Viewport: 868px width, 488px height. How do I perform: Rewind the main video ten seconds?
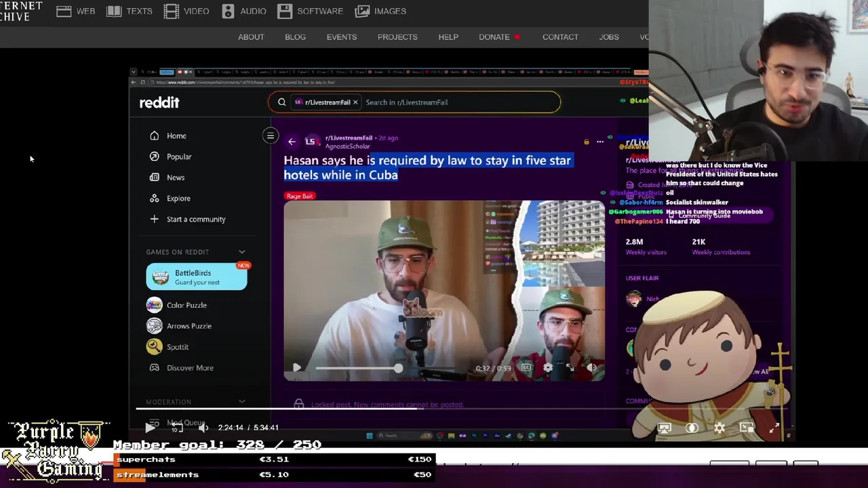pyautogui.click(x=176, y=428)
